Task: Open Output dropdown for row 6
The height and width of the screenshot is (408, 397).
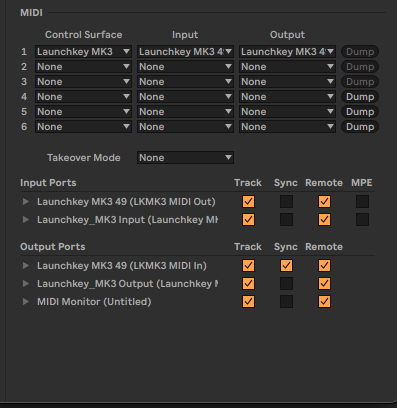Action: click(287, 127)
